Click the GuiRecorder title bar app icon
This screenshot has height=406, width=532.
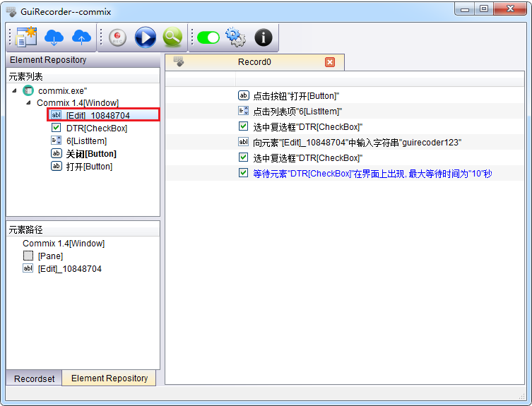coord(11,12)
